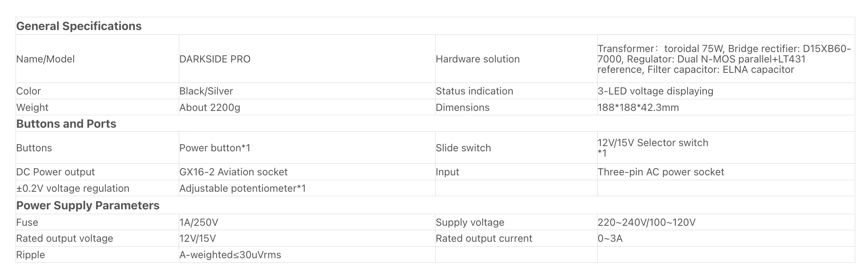Click the 188*188*42.3mm dimensions value
Screen dimensions: 868x277
(638, 108)
